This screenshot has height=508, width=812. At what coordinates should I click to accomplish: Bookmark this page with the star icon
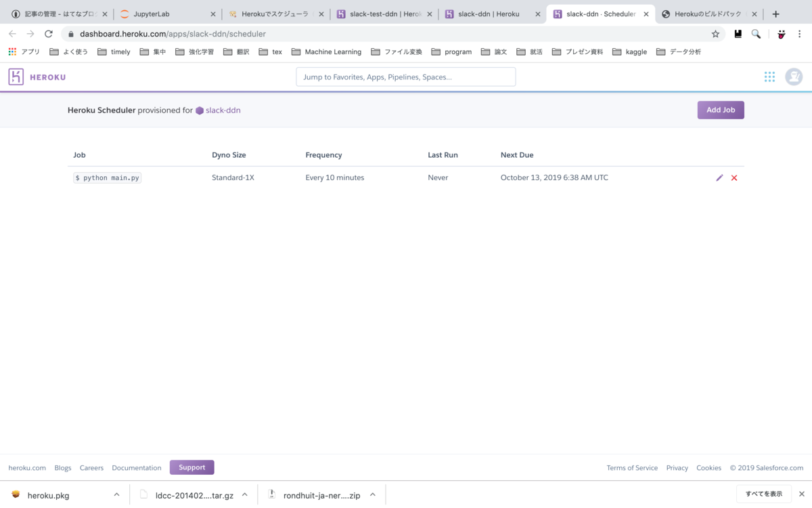(715, 34)
